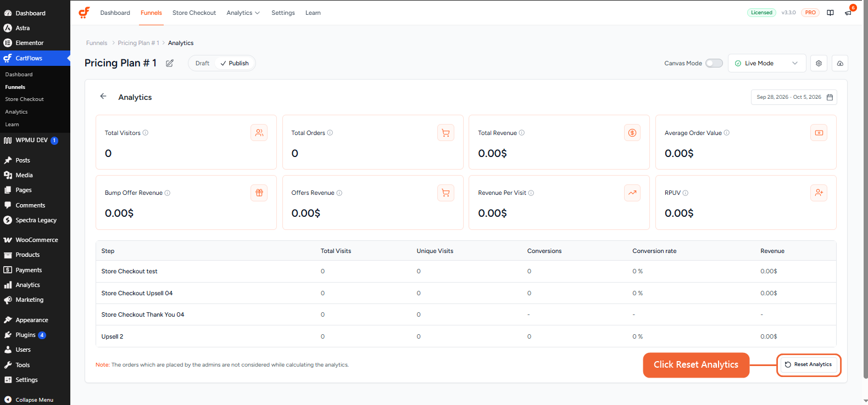Click the export funnel cloud icon
This screenshot has width=868, height=405.
tap(840, 63)
